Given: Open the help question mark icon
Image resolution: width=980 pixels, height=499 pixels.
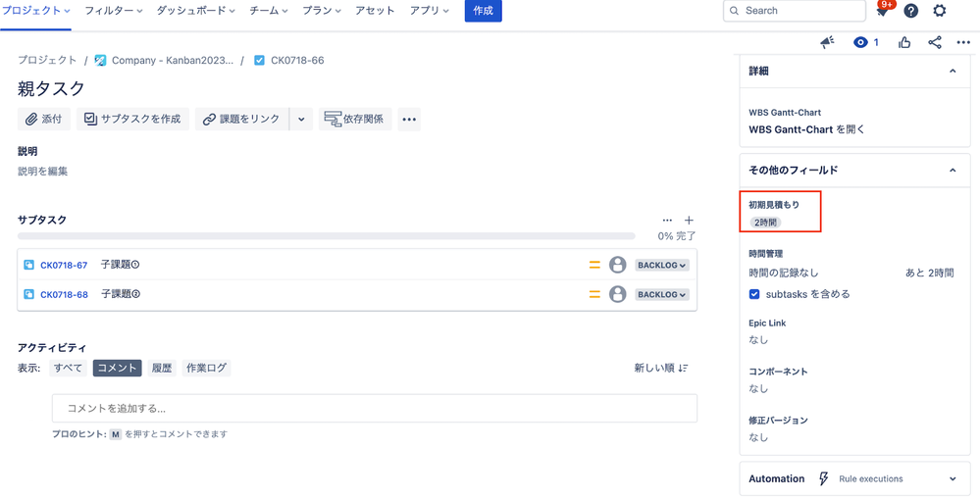Looking at the screenshot, I should pyautogui.click(x=911, y=11).
